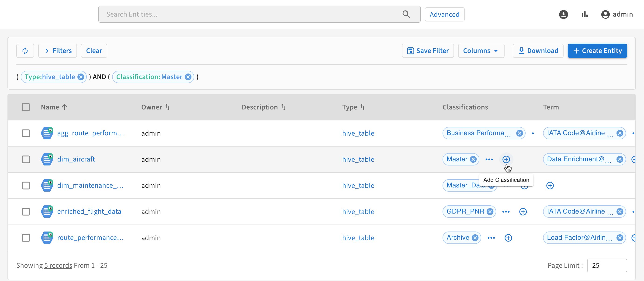The image size is (644, 281).
Task: Select the enriched_flight_data row checkbox
Action: point(26,212)
